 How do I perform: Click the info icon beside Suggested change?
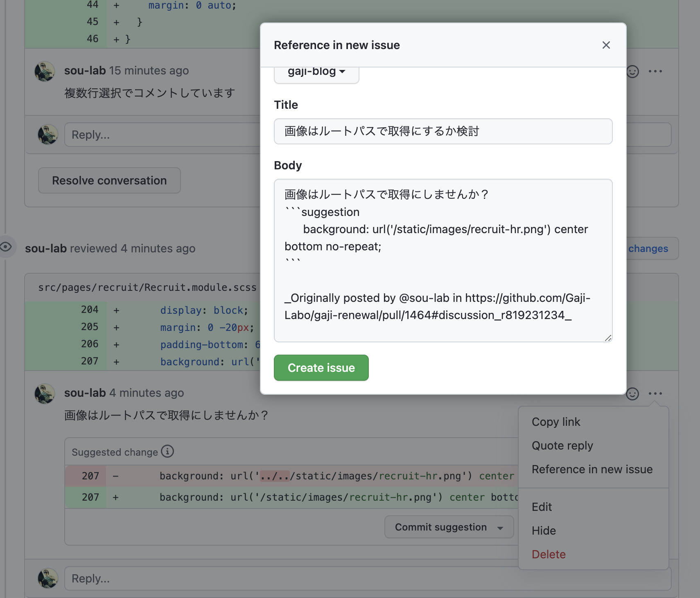click(x=167, y=452)
